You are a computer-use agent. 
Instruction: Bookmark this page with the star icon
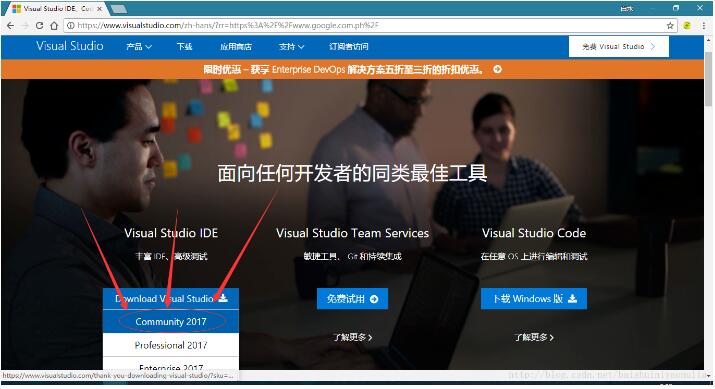coord(670,26)
